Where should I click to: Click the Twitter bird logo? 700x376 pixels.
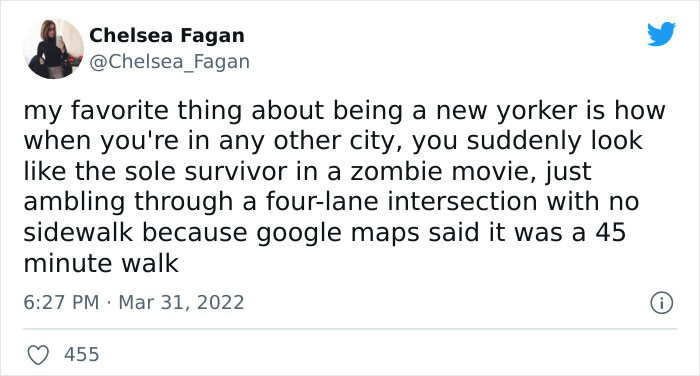pyautogui.click(x=661, y=34)
